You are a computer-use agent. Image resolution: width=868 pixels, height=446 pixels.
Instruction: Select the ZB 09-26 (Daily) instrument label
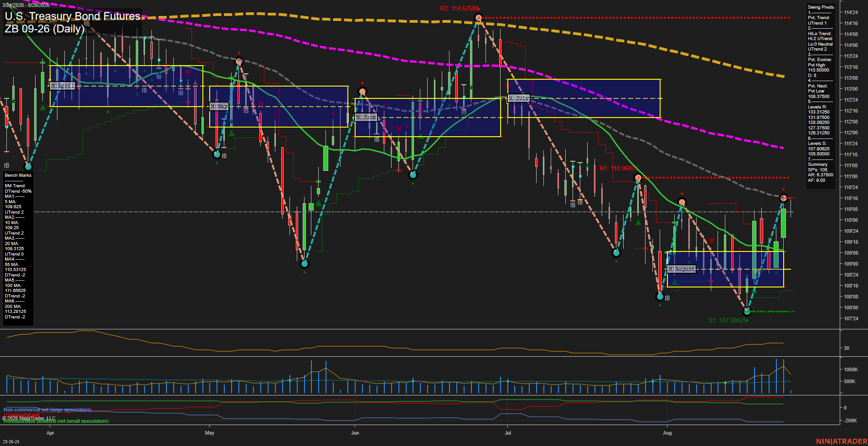(45, 29)
